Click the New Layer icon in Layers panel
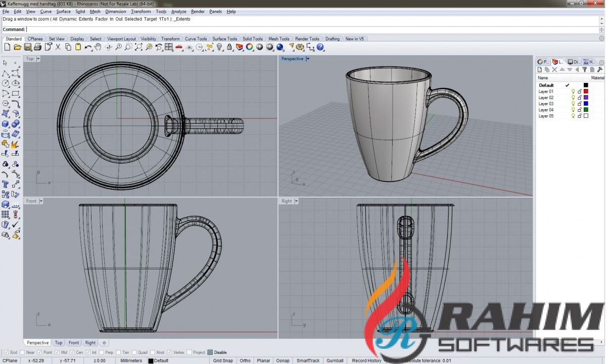The image size is (606, 364). tap(539, 70)
